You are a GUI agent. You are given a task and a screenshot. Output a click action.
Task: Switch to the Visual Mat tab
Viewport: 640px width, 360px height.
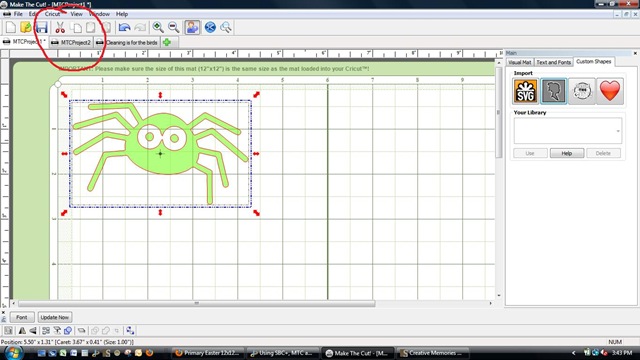pyautogui.click(x=520, y=62)
